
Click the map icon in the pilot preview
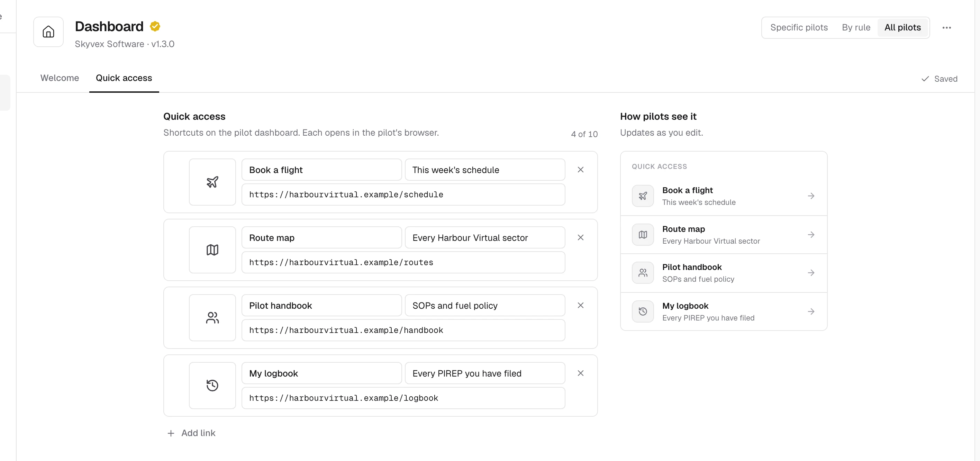(643, 235)
